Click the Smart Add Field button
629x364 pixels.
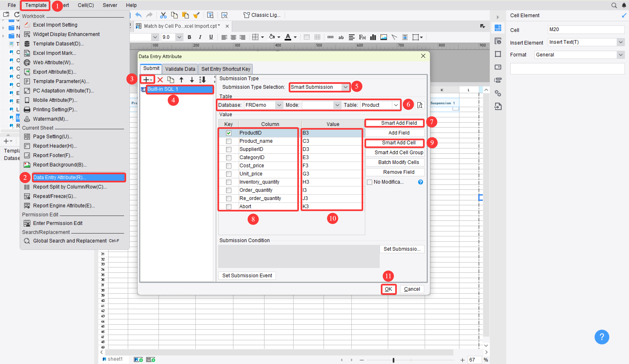(x=394, y=123)
